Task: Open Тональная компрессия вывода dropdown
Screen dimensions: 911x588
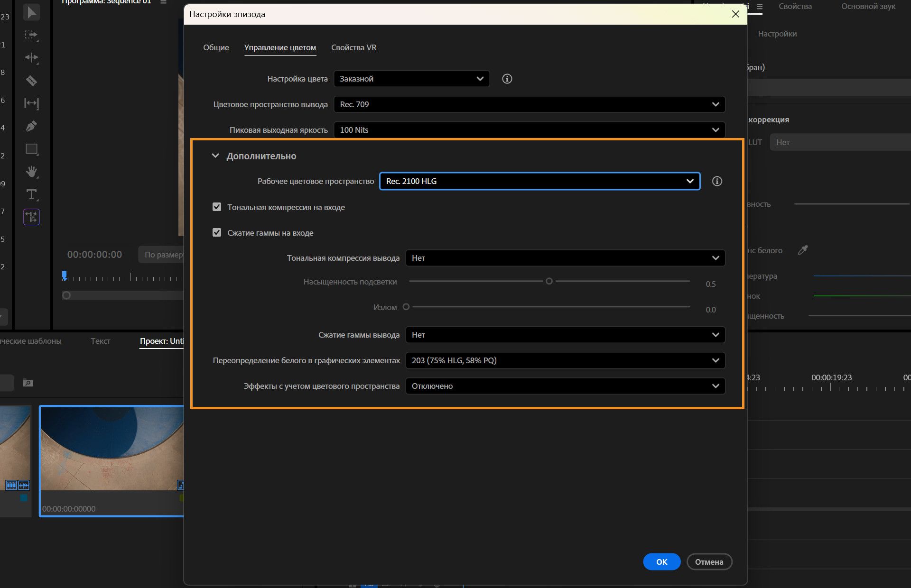Action: coord(565,258)
